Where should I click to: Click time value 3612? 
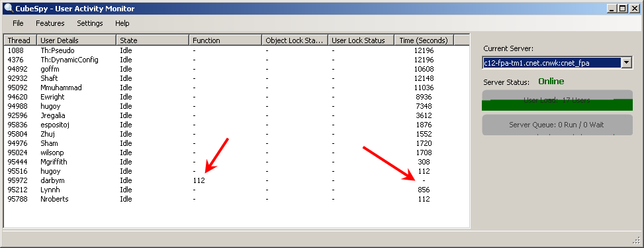(x=424, y=115)
